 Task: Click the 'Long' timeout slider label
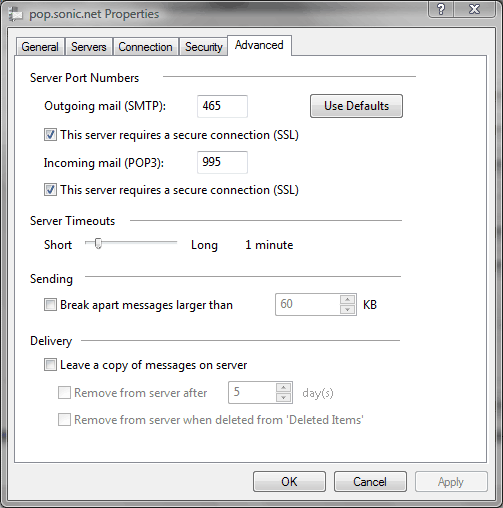coord(204,245)
